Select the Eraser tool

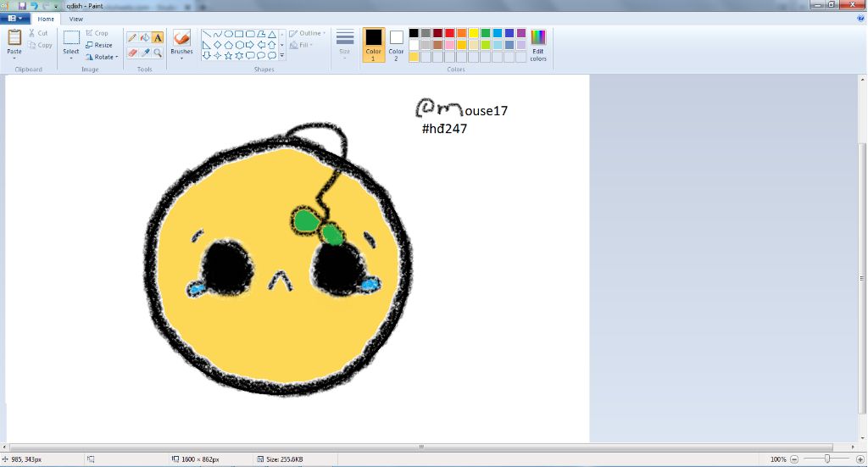click(x=131, y=53)
